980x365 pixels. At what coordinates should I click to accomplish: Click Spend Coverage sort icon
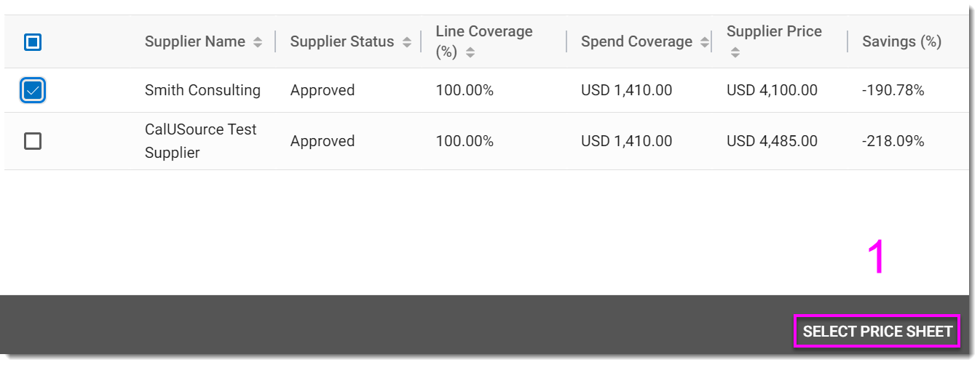click(704, 43)
